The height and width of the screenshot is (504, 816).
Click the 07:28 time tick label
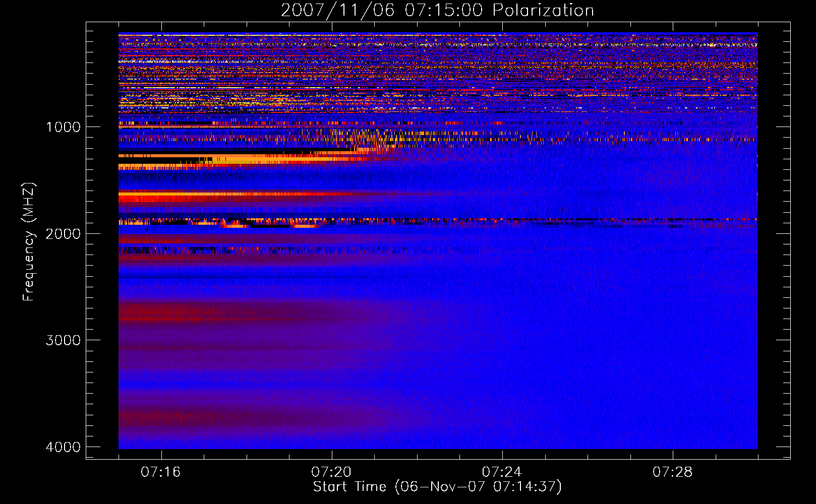pos(673,472)
